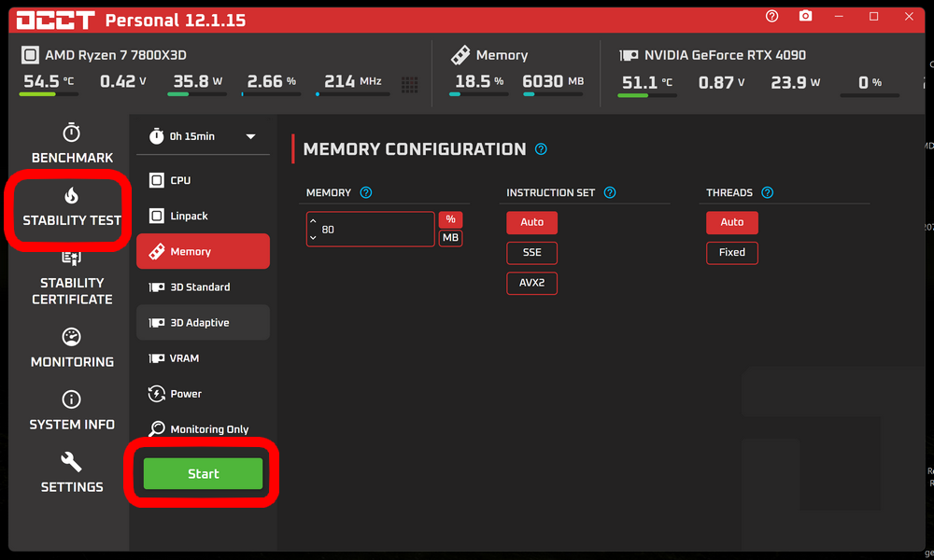Click the NVIDIA GPU card icon in header
The height and width of the screenshot is (560, 934).
pos(629,55)
